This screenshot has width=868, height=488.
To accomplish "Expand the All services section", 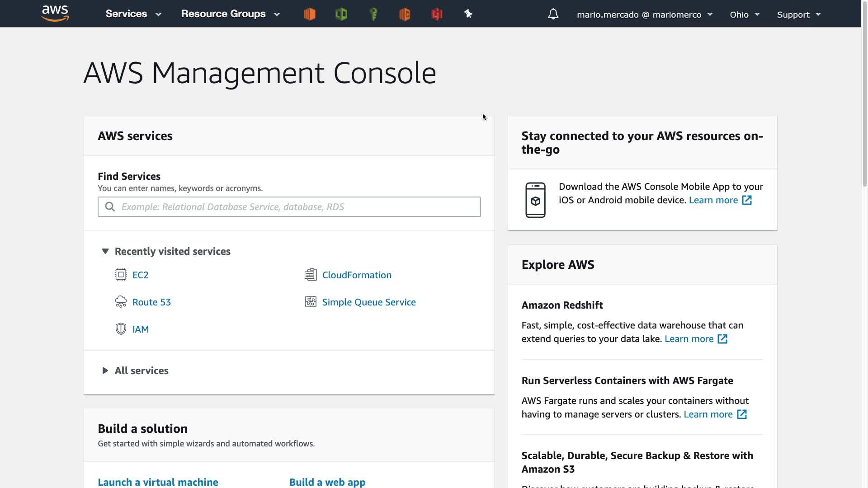I will tap(105, 371).
